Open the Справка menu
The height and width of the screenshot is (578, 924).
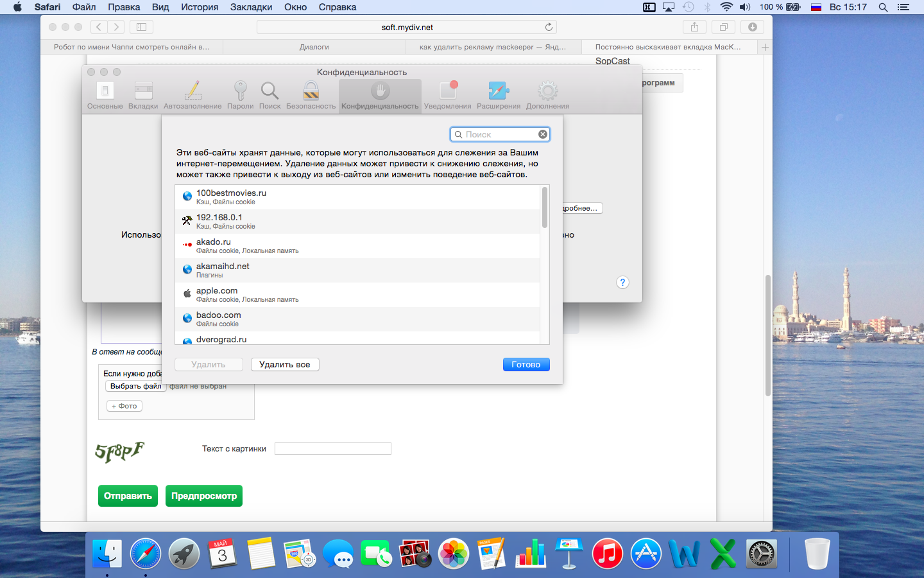338,7
